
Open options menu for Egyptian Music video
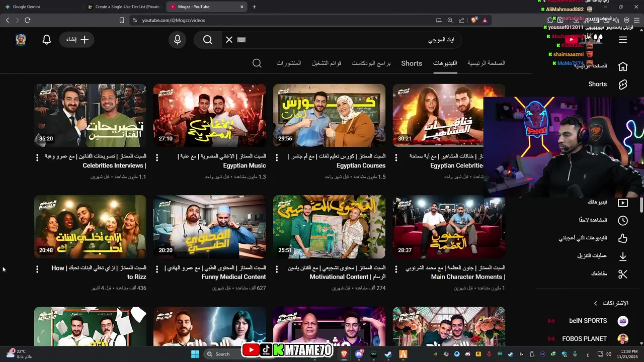[x=157, y=157]
